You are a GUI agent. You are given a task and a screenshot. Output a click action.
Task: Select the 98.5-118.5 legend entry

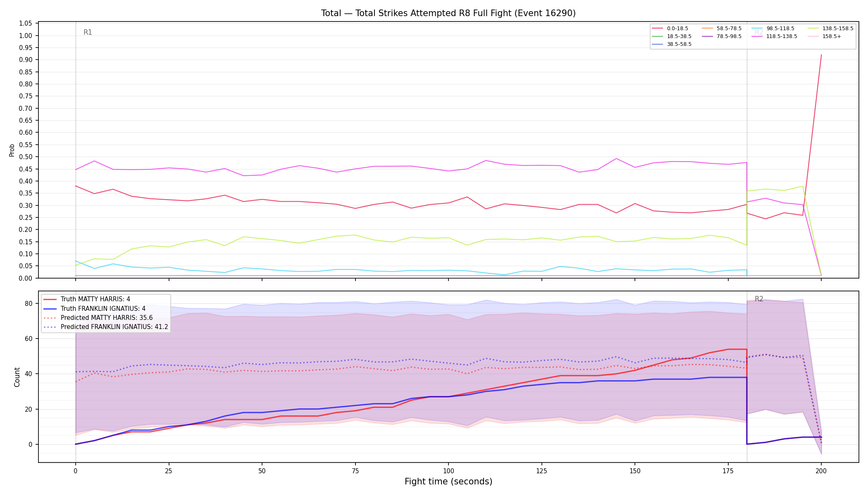773,29
